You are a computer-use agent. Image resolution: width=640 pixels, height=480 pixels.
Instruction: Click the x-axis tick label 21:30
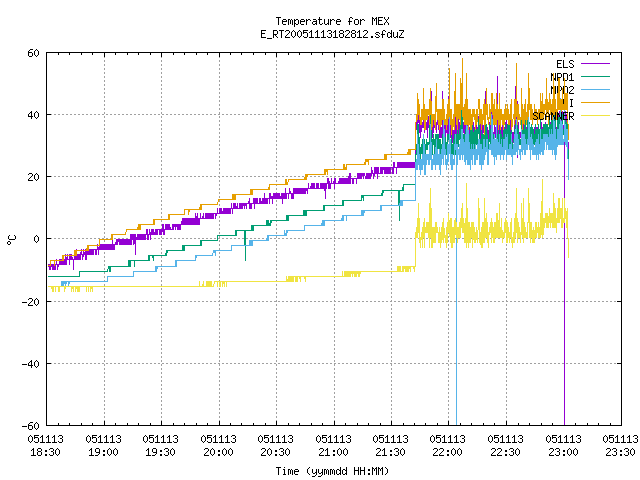pyautogui.click(x=391, y=452)
